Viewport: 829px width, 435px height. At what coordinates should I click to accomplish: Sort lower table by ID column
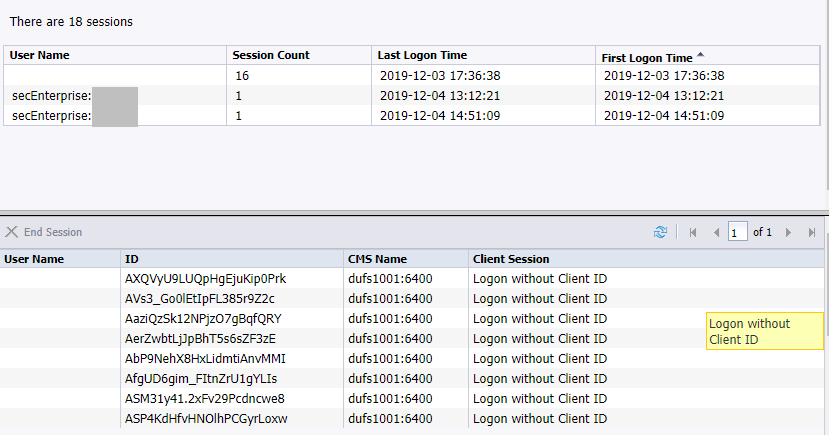click(x=232, y=259)
